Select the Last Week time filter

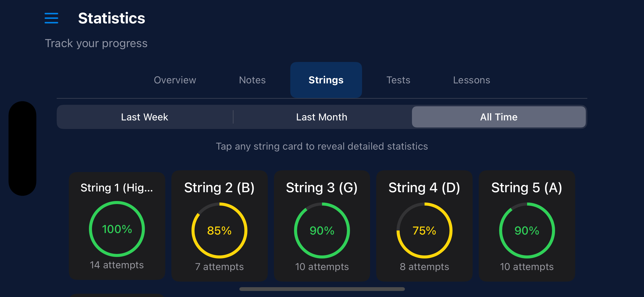tap(145, 117)
